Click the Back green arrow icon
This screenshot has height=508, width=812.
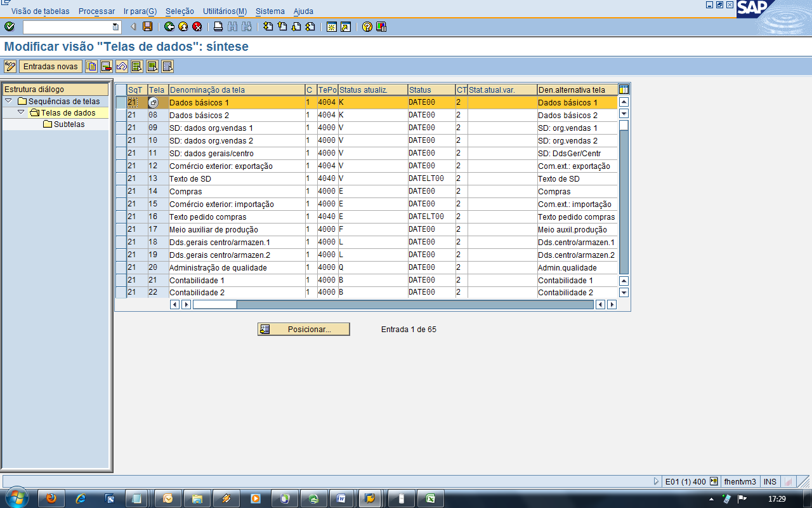pyautogui.click(x=169, y=27)
